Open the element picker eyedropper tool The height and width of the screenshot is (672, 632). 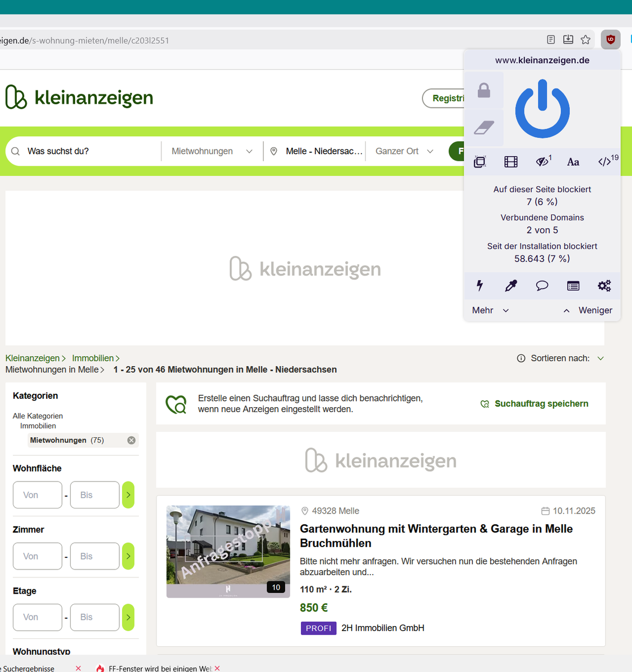tap(511, 286)
